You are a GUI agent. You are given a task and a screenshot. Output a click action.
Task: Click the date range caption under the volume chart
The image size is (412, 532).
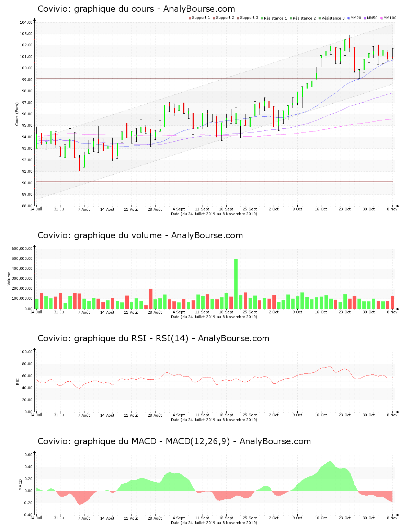pos(214,317)
